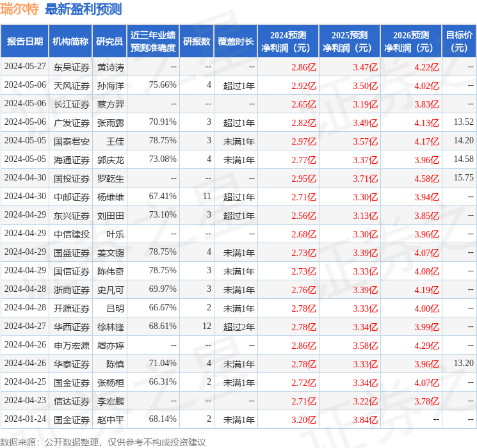Click target price 14.20
Image resolution: width=477 pixels, height=448 pixels.
coord(464,141)
